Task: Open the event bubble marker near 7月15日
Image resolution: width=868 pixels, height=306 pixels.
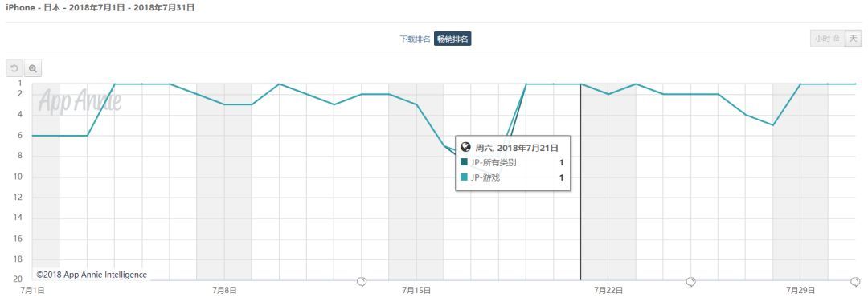Action: pyautogui.click(x=362, y=282)
